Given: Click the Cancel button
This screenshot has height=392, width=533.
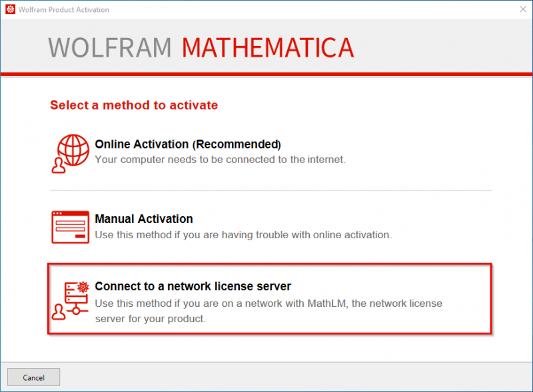Looking at the screenshot, I should tap(34, 377).
